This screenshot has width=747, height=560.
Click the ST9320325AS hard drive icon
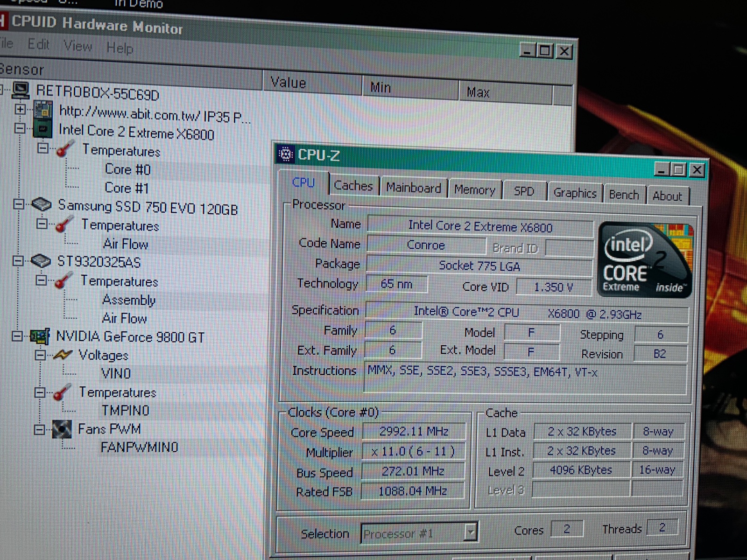[x=41, y=261]
